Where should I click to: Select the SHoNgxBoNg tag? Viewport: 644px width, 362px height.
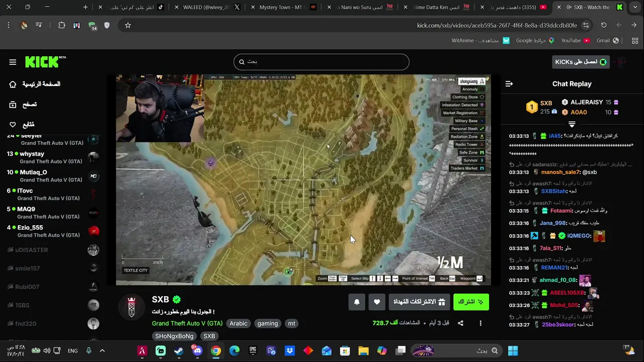(174, 336)
